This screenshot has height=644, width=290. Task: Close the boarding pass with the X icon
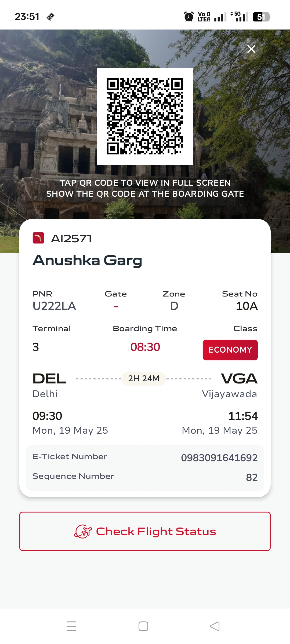251,49
